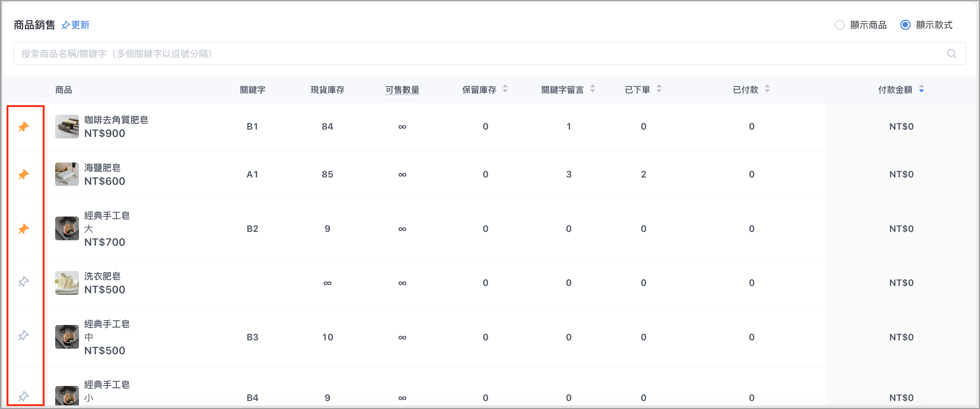
Task: Open the 經典手工皂 中 thumbnail
Action: [67, 337]
